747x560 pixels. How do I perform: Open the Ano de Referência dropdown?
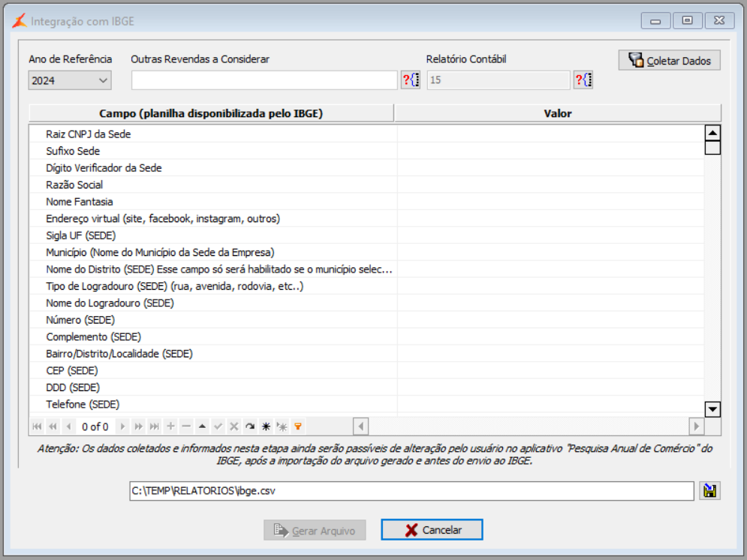tap(70, 80)
